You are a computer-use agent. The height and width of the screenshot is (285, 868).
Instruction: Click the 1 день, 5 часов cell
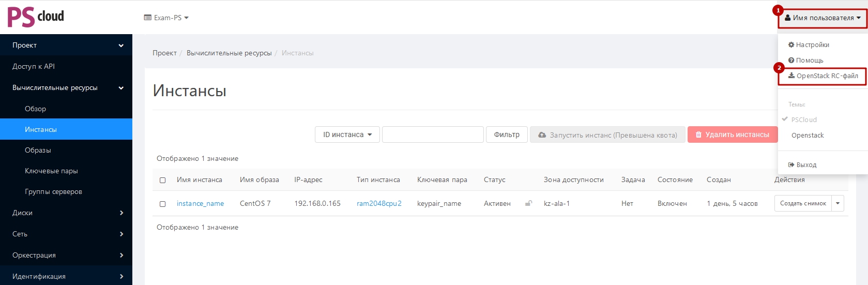point(732,204)
